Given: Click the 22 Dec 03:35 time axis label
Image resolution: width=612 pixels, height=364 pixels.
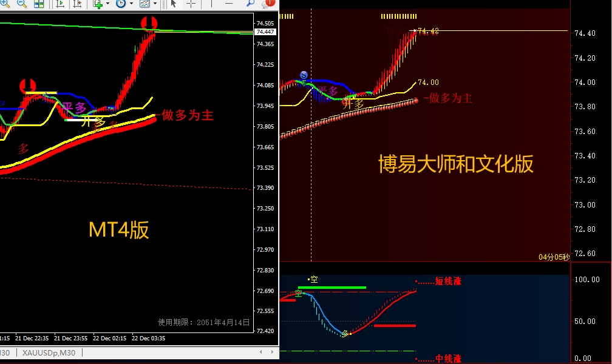Looking at the screenshot, I should tap(148, 339).
